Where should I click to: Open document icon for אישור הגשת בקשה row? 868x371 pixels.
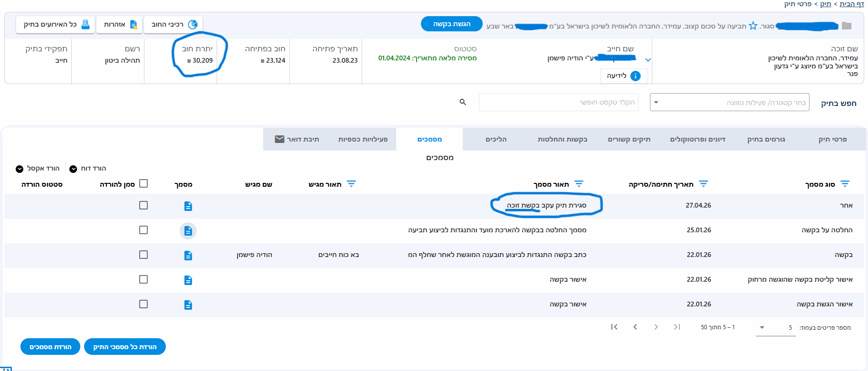click(188, 305)
